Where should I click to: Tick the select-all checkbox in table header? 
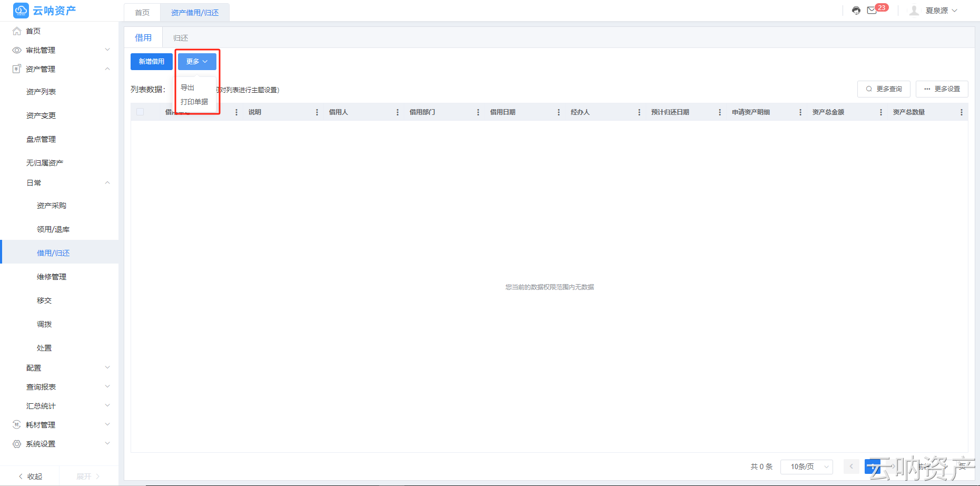tap(140, 112)
